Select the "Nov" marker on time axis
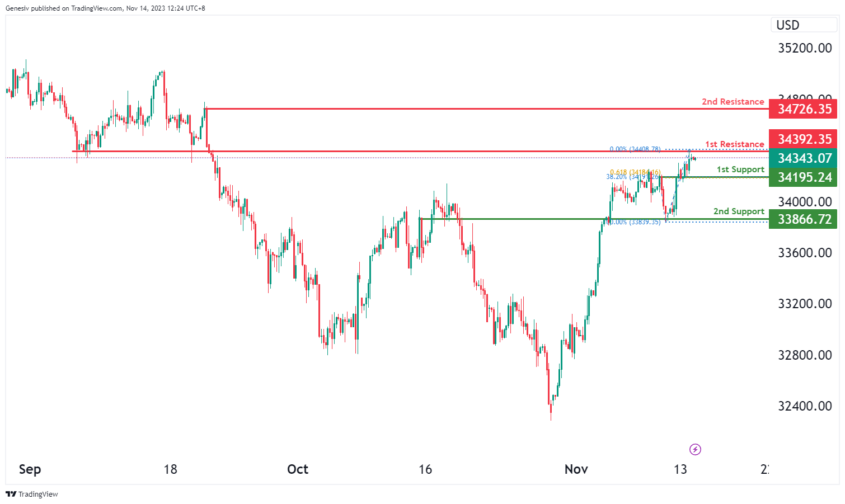The width and height of the screenshot is (845, 504). tap(576, 469)
